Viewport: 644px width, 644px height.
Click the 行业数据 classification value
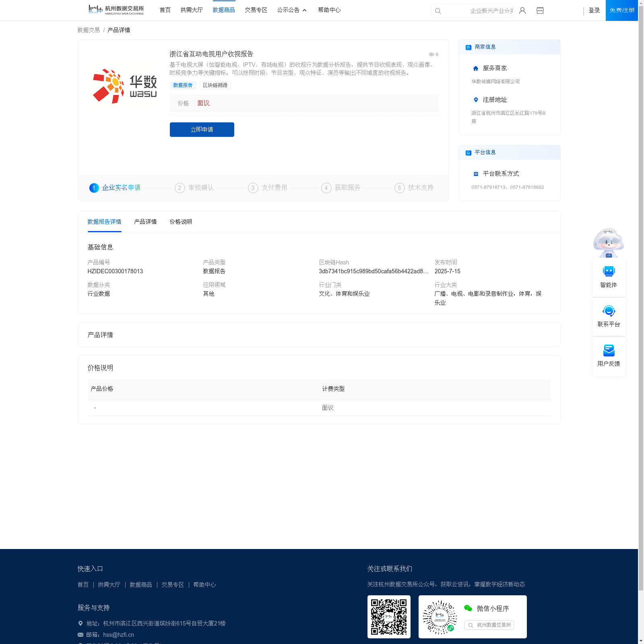(99, 294)
